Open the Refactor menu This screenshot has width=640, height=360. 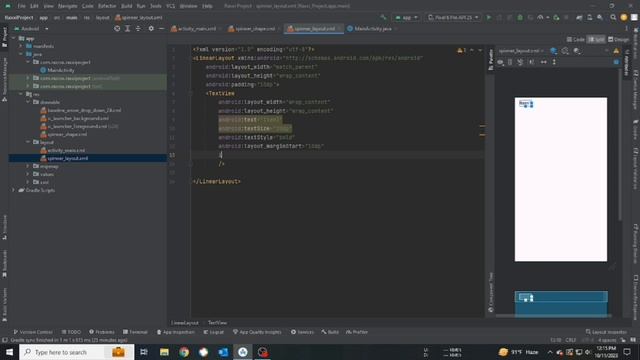[x=107, y=6]
